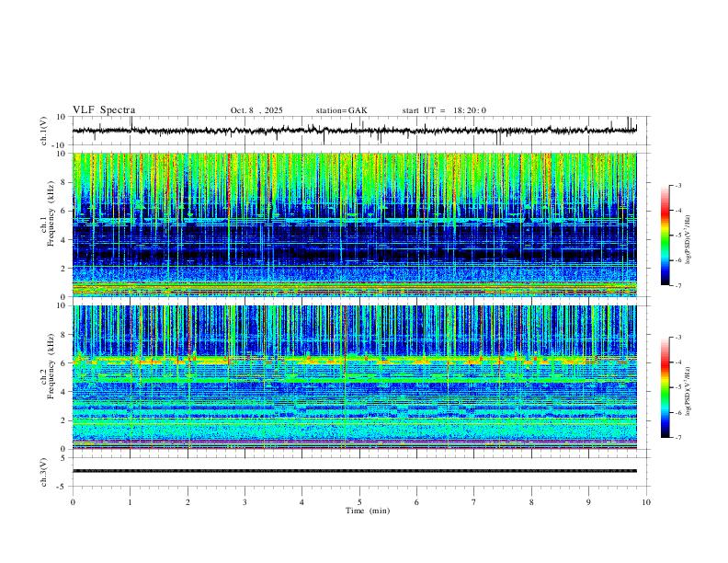Click bottom time-axis tick label "0"

coord(73,502)
